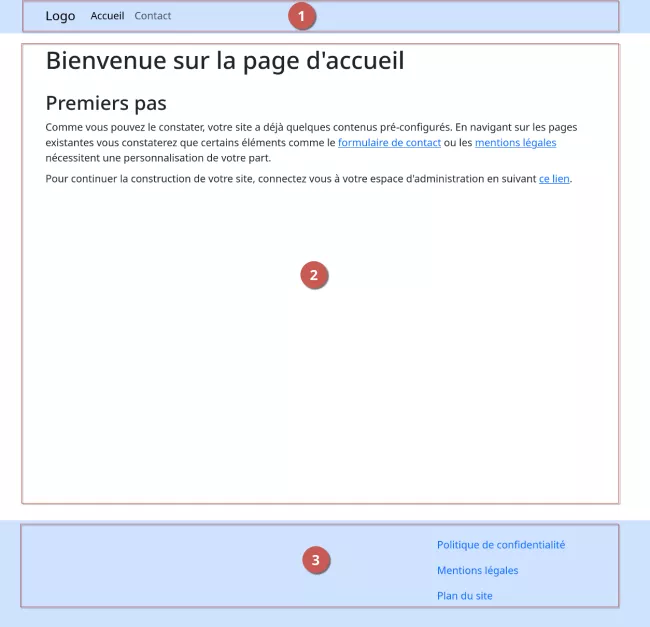Open the footer 'Mentions légales' link
The width and height of the screenshot is (650, 627).
click(x=478, y=570)
